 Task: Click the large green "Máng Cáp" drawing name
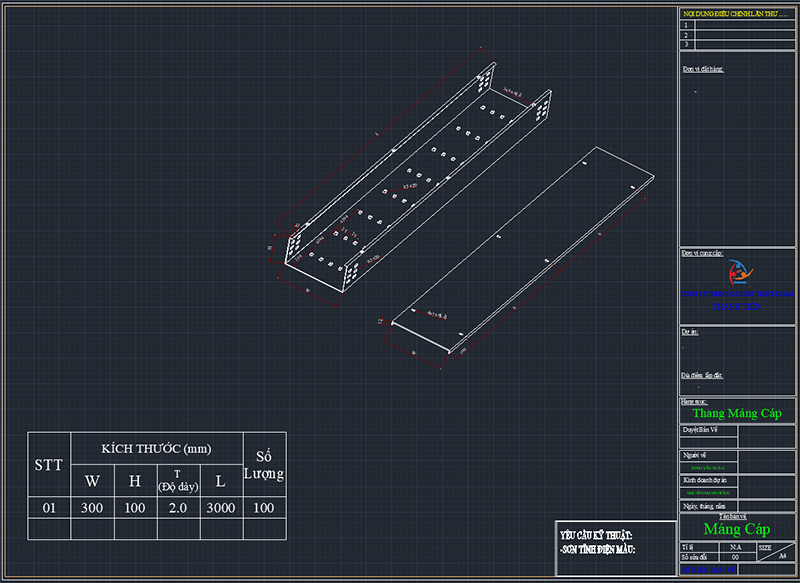coord(736,529)
